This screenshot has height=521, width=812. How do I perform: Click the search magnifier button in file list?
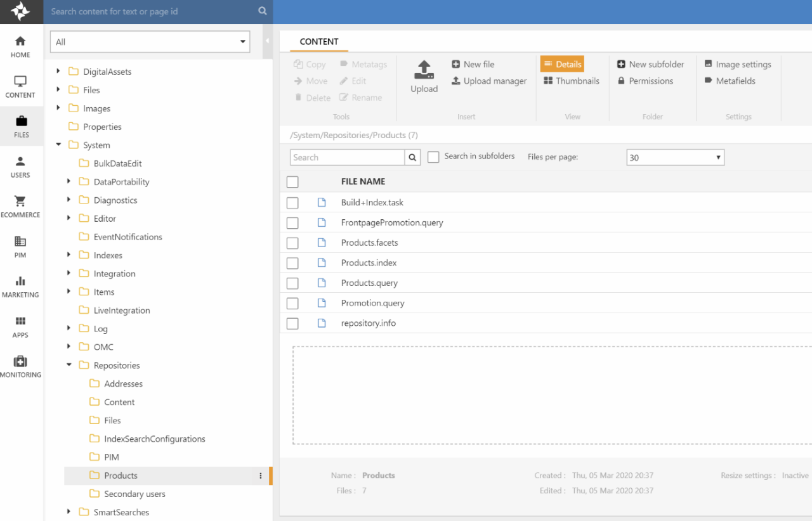pos(412,157)
